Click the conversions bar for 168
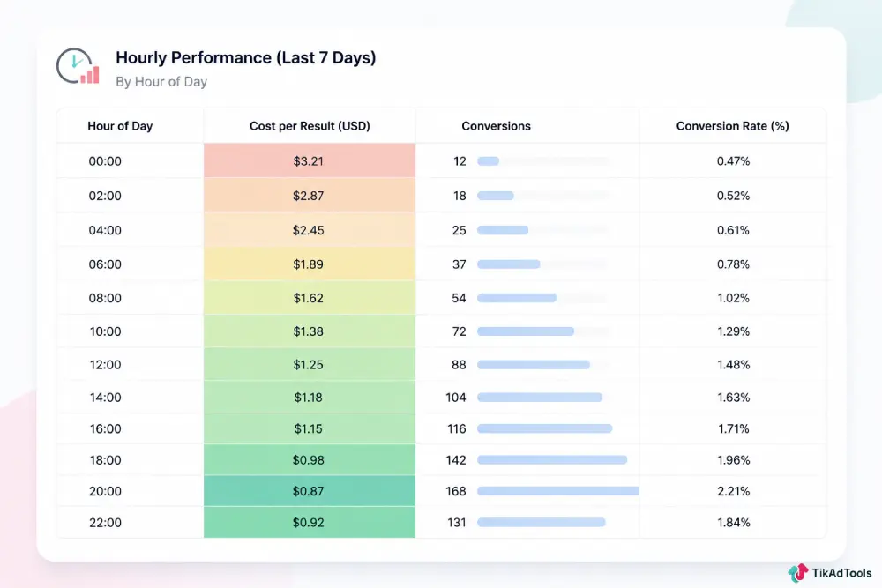The image size is (882, 588). [x=558, y=491]
